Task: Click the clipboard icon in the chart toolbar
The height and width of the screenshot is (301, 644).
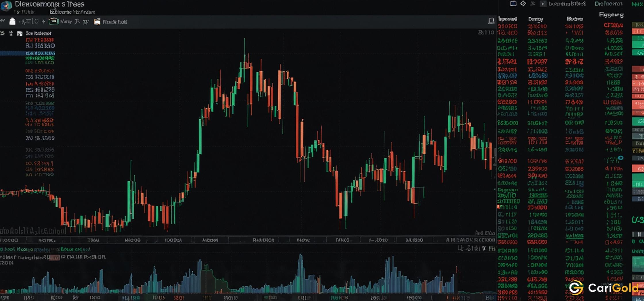Action: (x=97, y=22)
